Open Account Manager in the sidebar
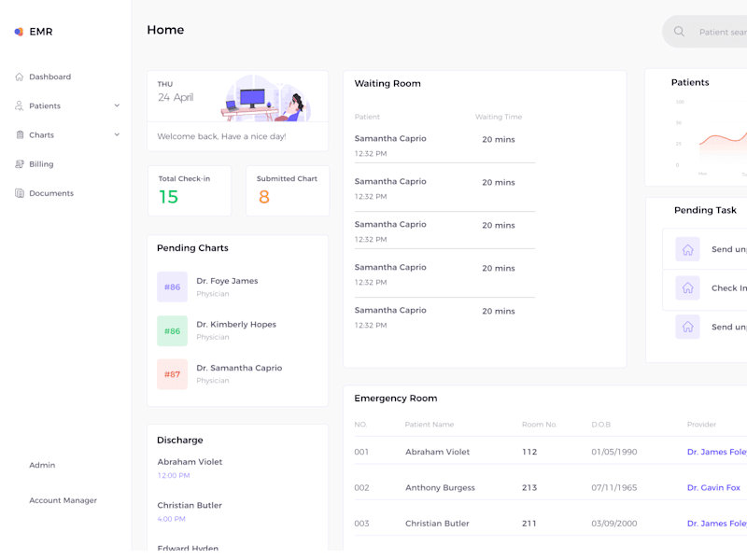Viewport: 747px width, 560px height. 63,500
